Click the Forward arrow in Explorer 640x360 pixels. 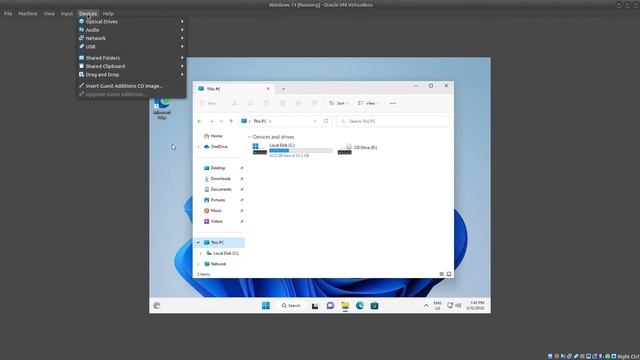pos(211,121)
